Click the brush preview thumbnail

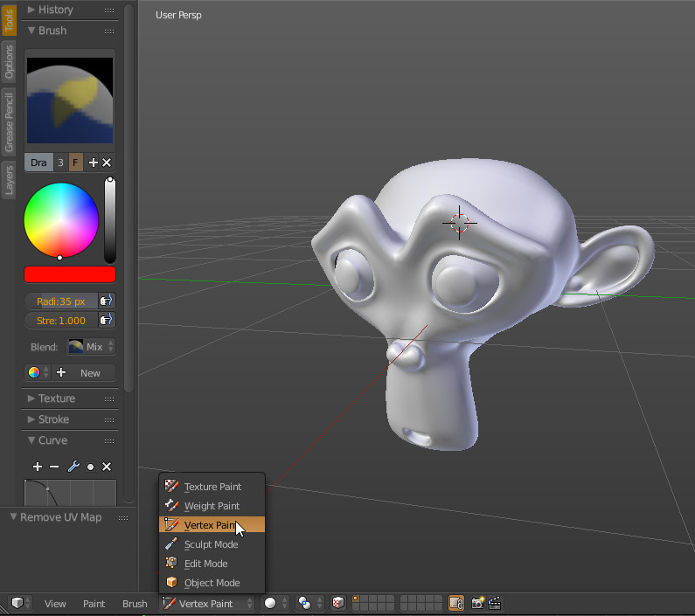point(70,100)
